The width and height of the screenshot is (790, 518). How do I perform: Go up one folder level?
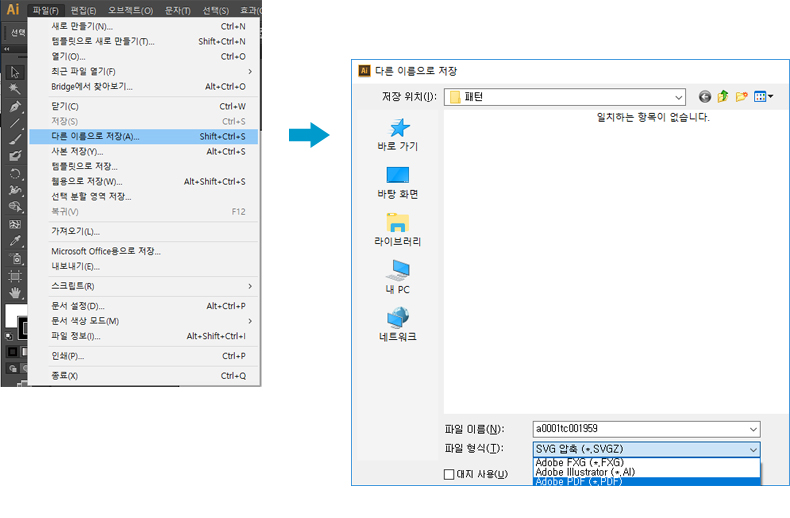pyautogui.click(x=722, y=96)
